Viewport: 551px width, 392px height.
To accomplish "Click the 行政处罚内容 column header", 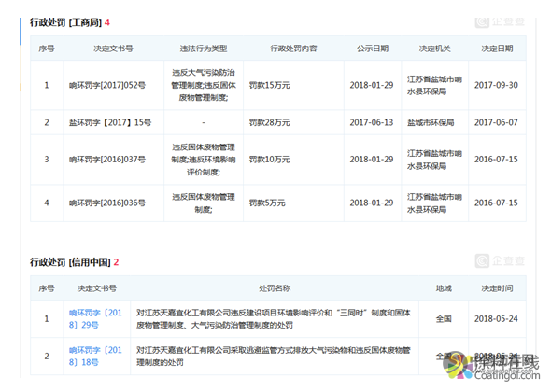I will coord(293,49).
